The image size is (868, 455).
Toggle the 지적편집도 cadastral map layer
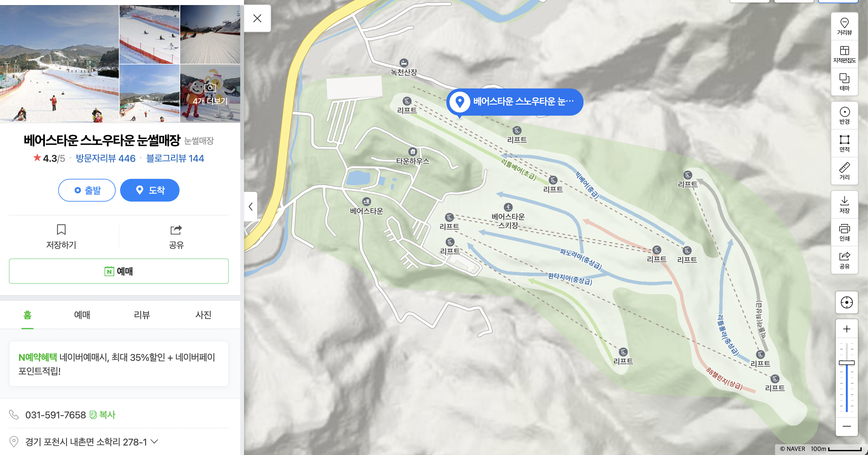844,54
